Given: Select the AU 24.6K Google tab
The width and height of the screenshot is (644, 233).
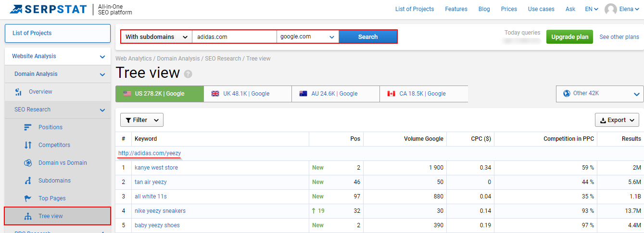Looking at the screenshot, I should [x=336, y=94].
